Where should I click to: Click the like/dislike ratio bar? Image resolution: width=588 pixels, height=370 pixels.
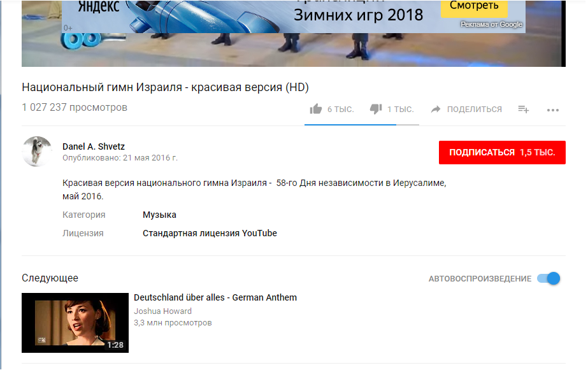(361, 124)
